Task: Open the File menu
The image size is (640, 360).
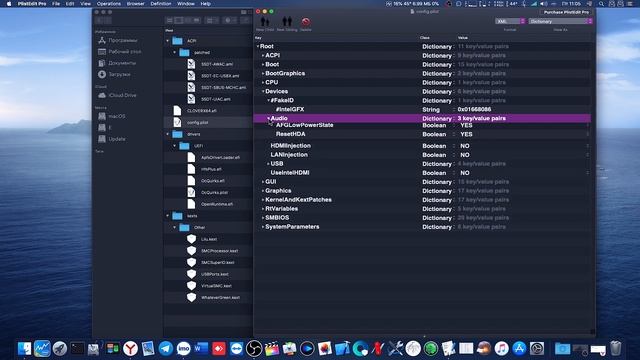Action: [x=56, y=4]
